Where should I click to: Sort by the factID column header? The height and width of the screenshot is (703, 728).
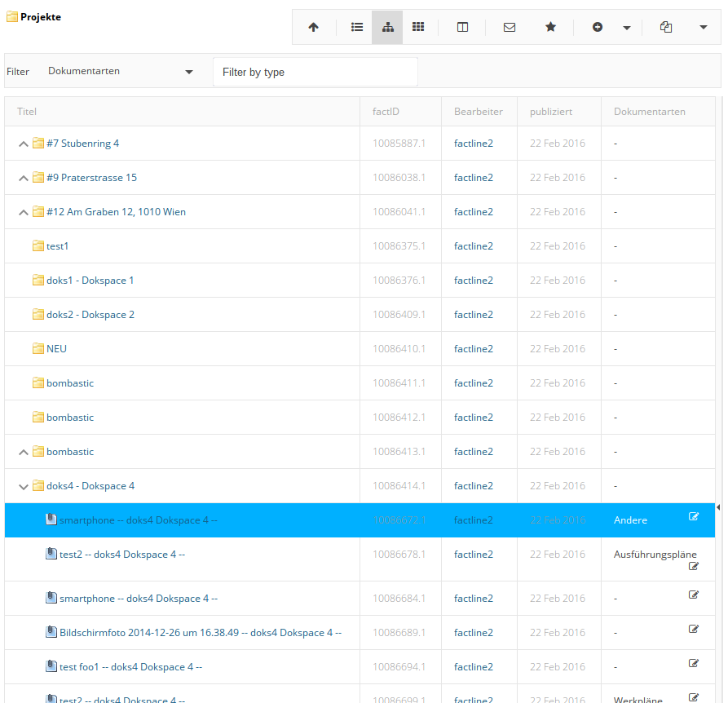(x=386, y=112)
